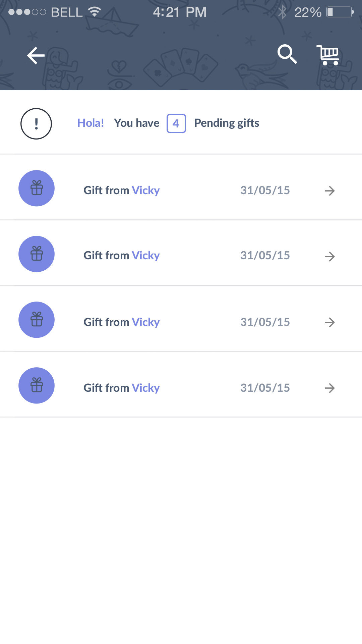Select the date of the second gift

(265, 256)
